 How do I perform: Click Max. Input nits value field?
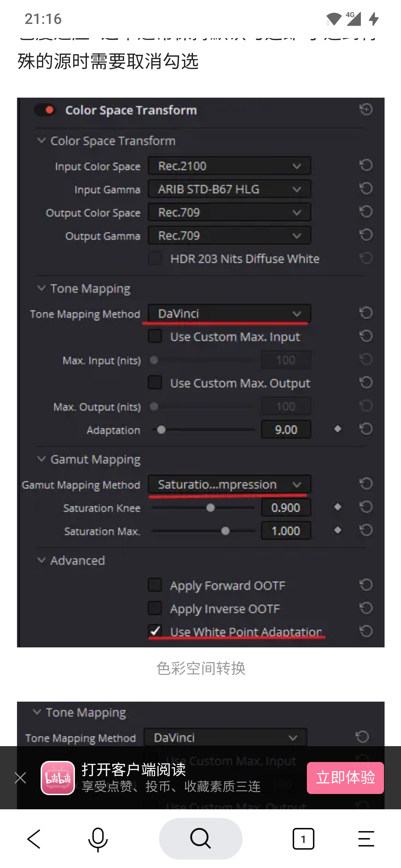[286, 360]
